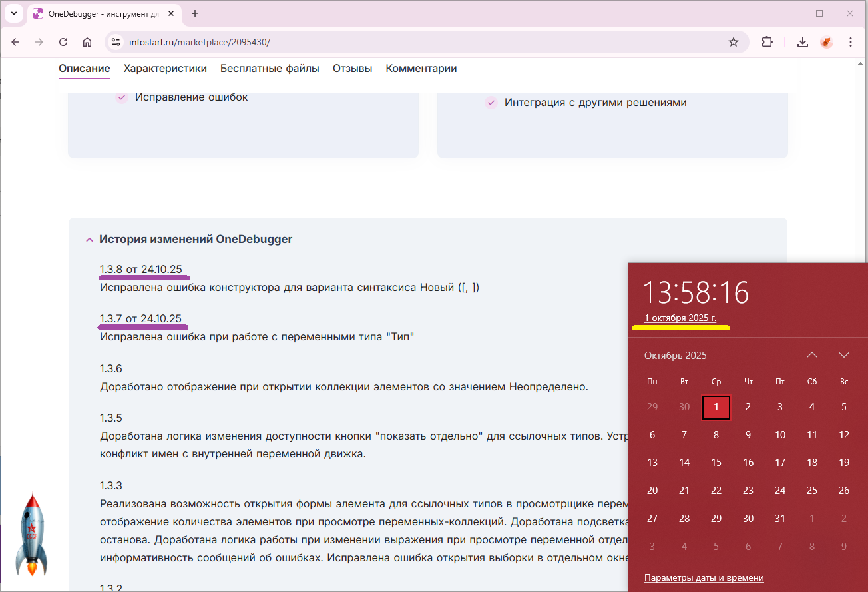Open the Характеристики tab
Viewport: 868px width, 592px height.
click(165, 69)
